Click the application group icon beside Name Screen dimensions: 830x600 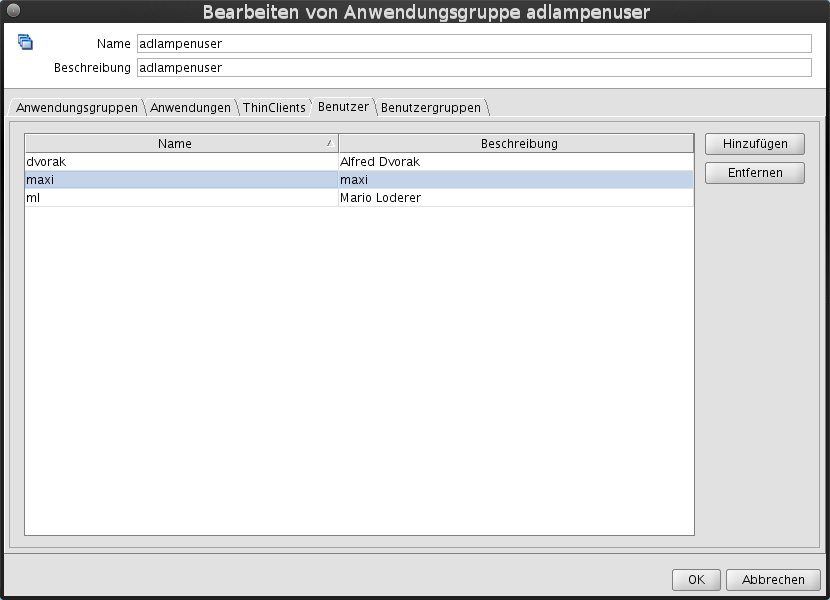coord(26,42)
